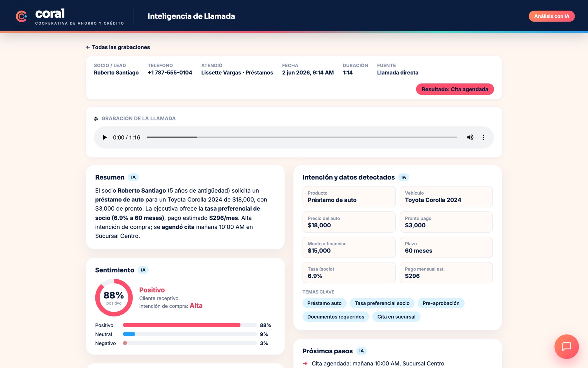
Task: Click the Positivo sentiment bar
Action: pos(190,325)
